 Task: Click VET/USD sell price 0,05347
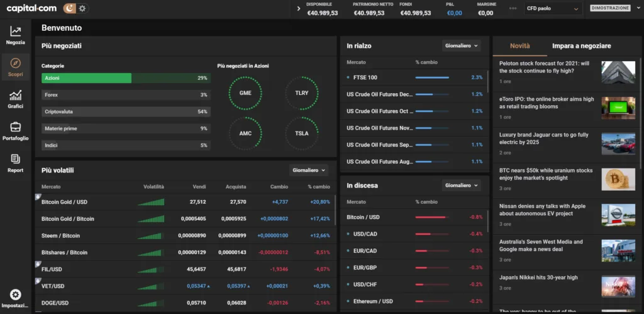(x=198, y=286)
